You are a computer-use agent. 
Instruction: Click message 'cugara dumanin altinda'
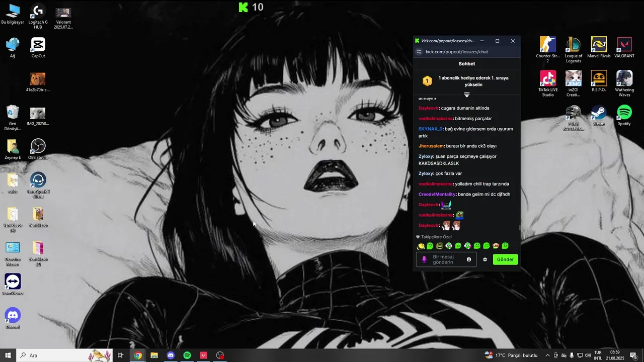[465, 108]
